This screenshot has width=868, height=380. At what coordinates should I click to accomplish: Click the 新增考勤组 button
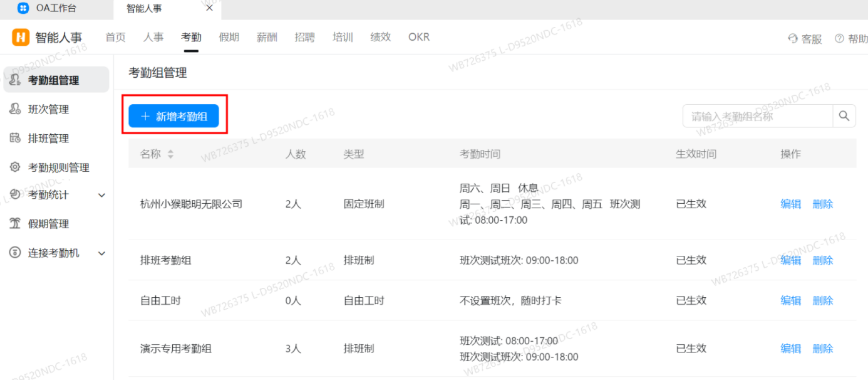(174, 115)
